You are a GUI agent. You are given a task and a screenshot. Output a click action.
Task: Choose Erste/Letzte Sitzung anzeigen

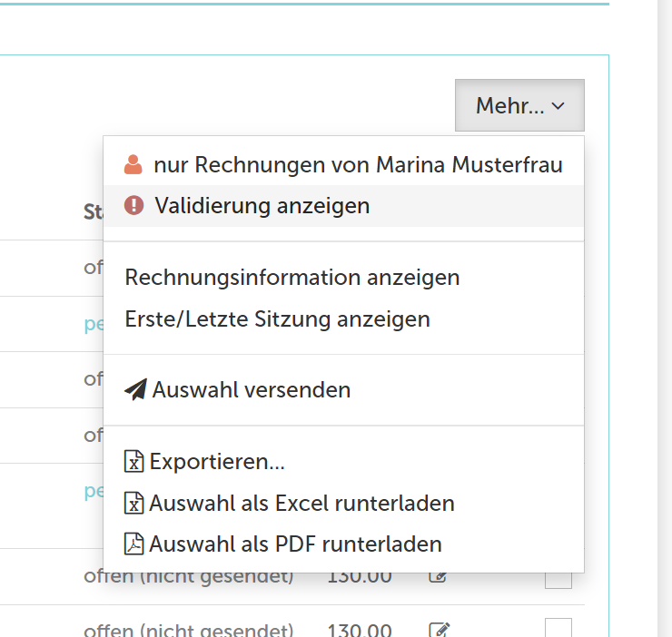pyautogui.click(x=277, y=319)
